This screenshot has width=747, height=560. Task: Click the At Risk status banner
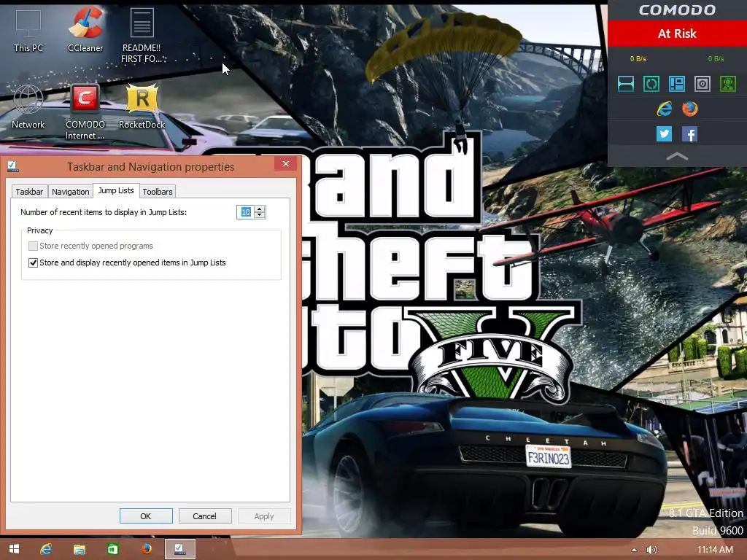[x=677, y=34]
